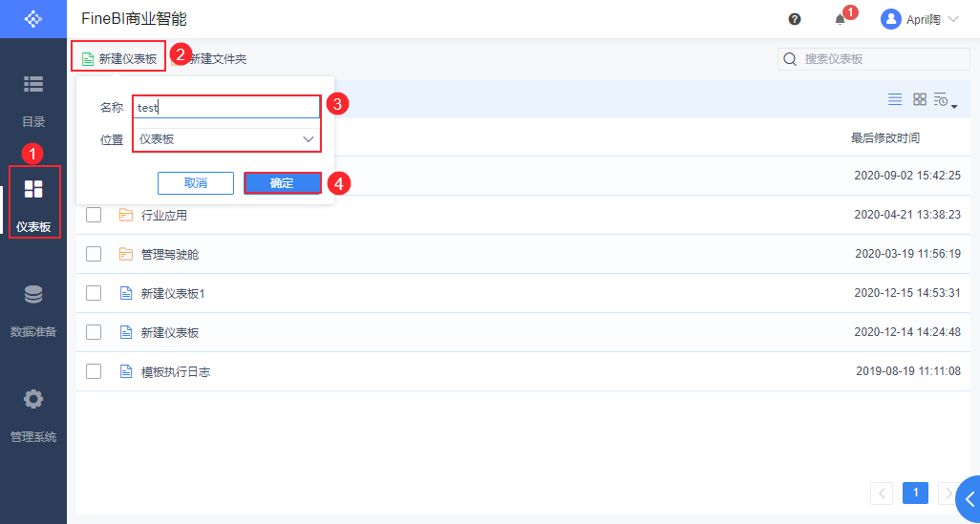
Task: Open the April陶 user account menu
Action: click(920, 19)
